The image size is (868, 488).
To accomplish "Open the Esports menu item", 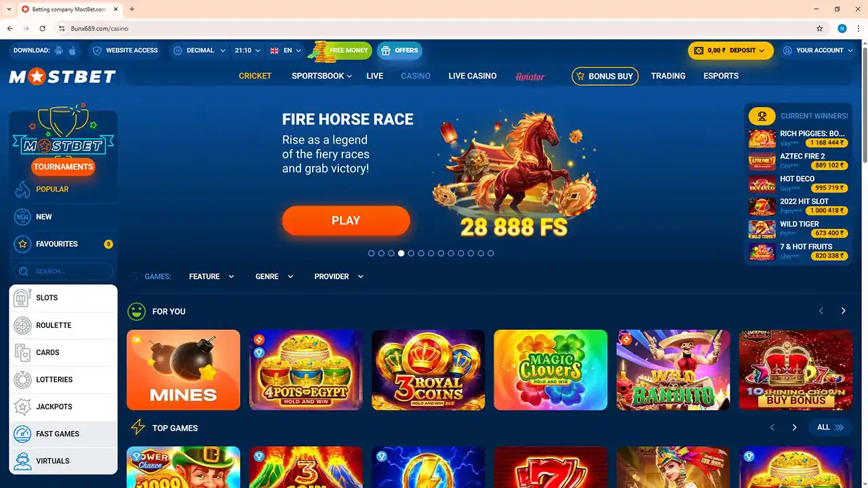I will point(721,76).
